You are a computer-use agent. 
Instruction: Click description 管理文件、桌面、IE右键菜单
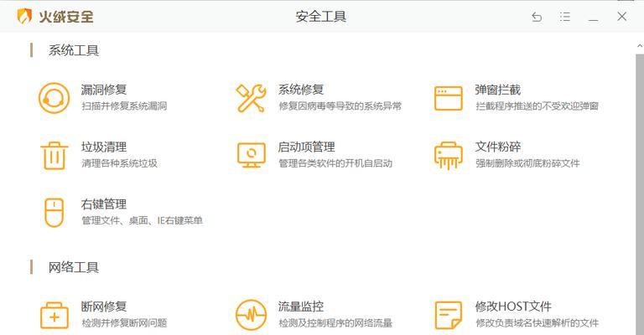coord(142,220)
